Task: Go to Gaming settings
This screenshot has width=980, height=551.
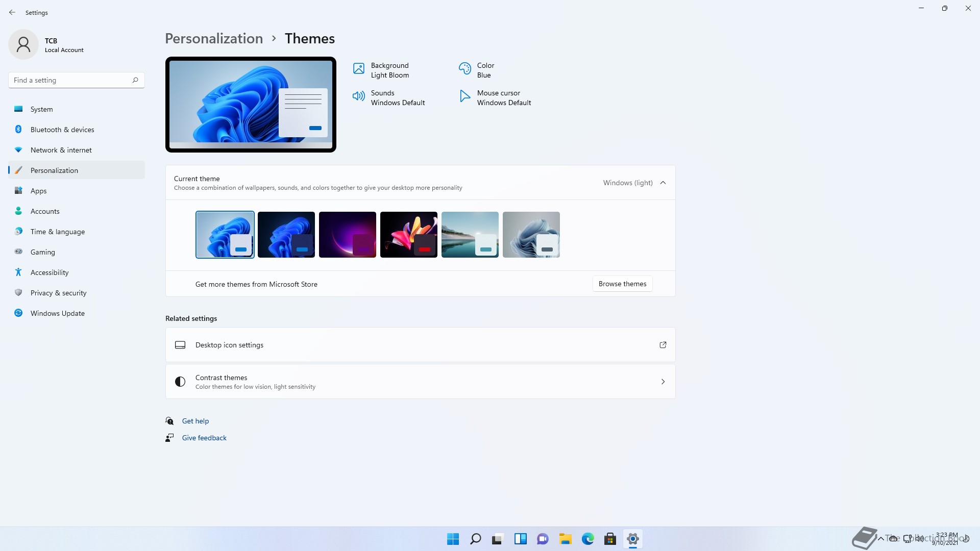Action: [x=77, y=252]
